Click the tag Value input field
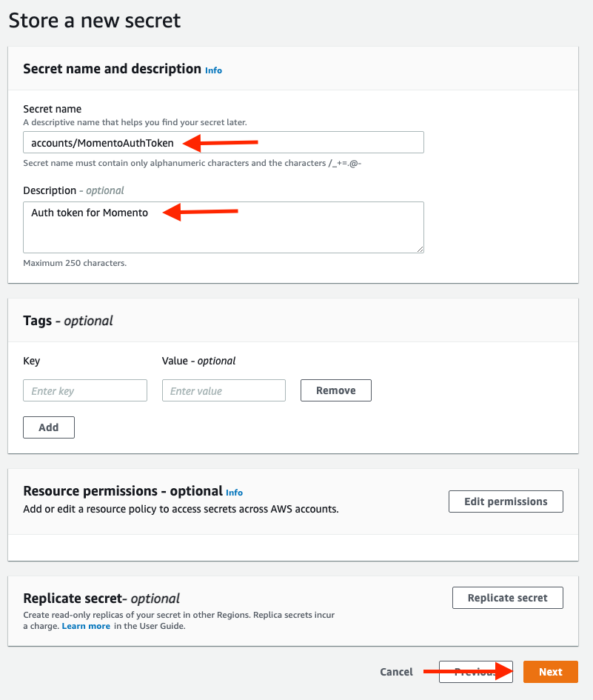Screen dimensions: 593x700 coord(224,390)
